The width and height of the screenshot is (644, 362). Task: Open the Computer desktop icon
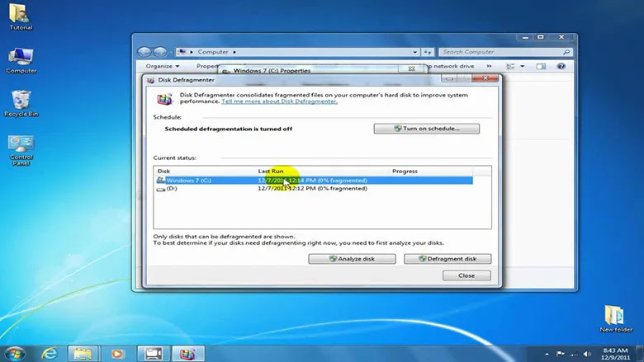(21, 60)
